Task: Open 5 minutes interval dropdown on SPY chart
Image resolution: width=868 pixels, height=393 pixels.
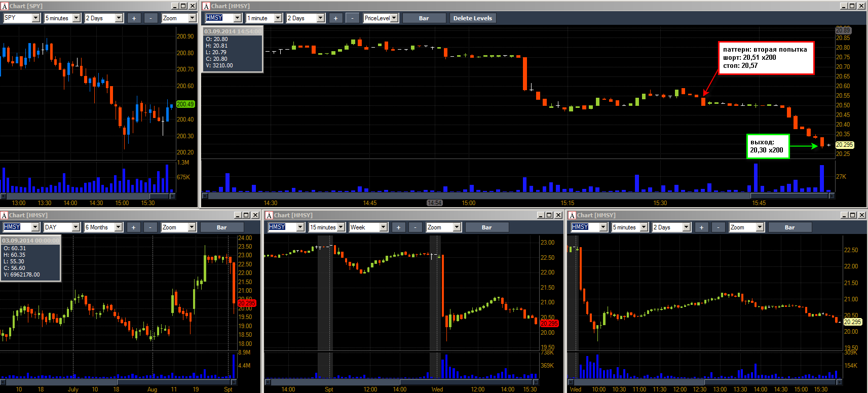Action: [x=77, y=18]
